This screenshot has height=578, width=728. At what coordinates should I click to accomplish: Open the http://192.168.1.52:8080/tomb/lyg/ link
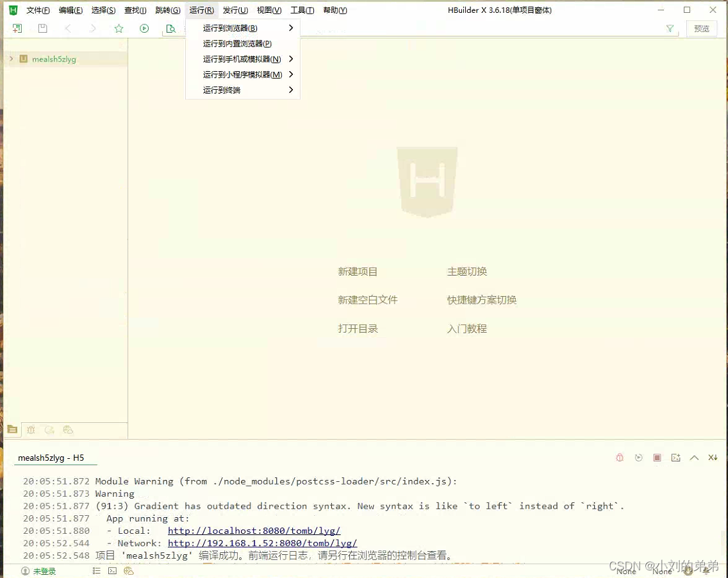click(262, 543)
